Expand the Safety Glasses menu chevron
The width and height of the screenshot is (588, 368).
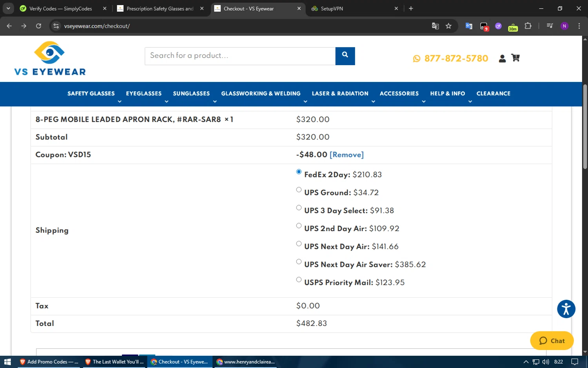click(120, 102)
